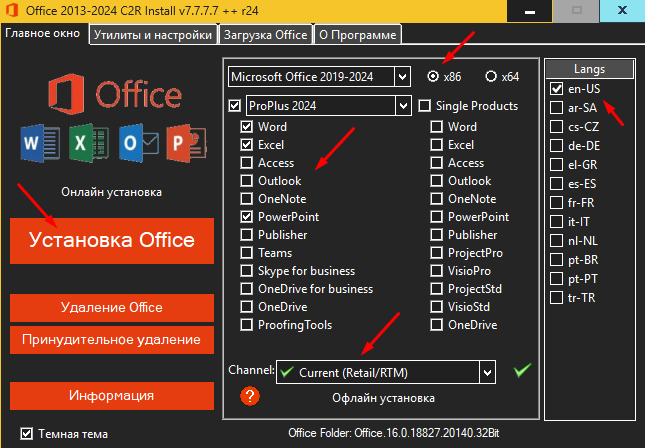
Task: Check Outlook in the ProPlus list
Action: (246, 181)
